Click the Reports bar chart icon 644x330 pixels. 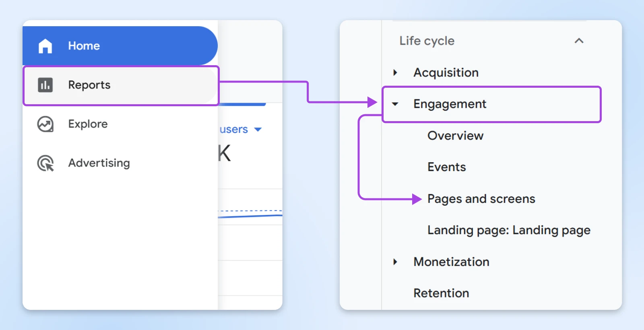45,85
